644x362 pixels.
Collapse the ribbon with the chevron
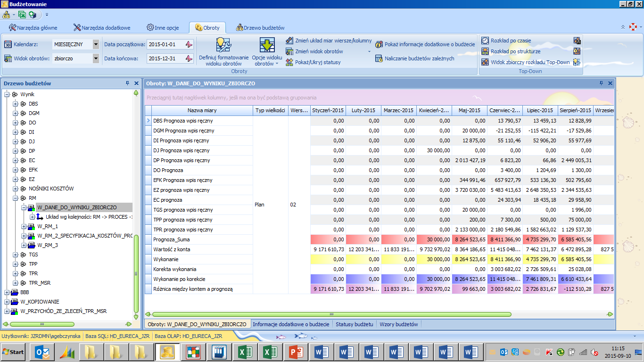pos(623,27)
